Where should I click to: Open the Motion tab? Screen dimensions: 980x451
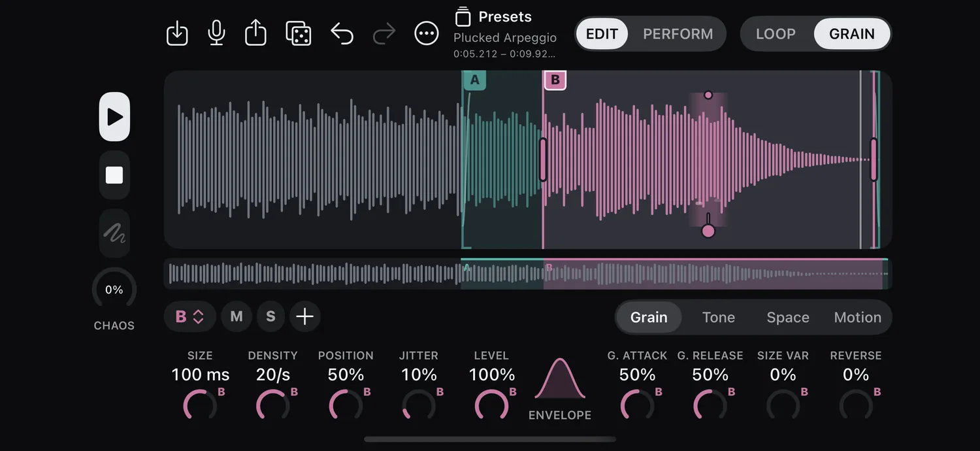(x=857, y=317)
